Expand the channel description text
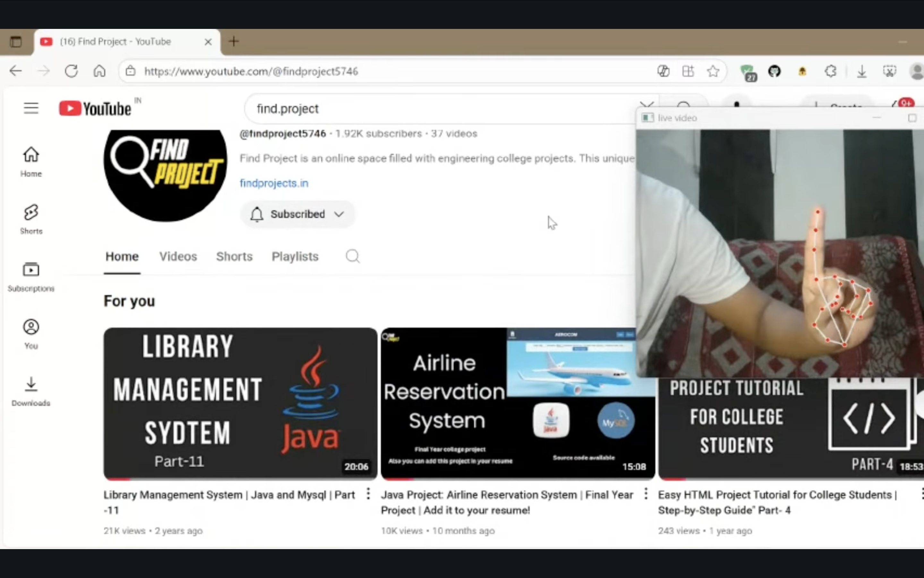The image size is (924, 578). point(437,158)
